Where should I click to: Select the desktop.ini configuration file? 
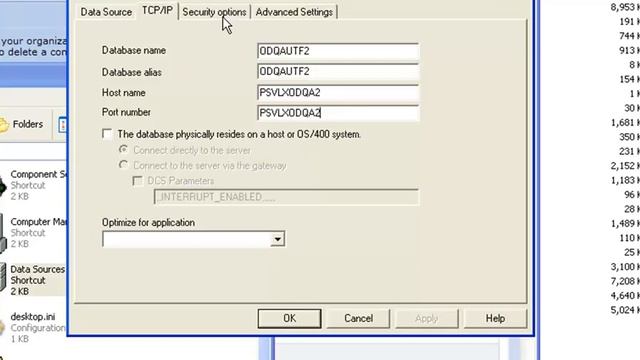(33, 317)
